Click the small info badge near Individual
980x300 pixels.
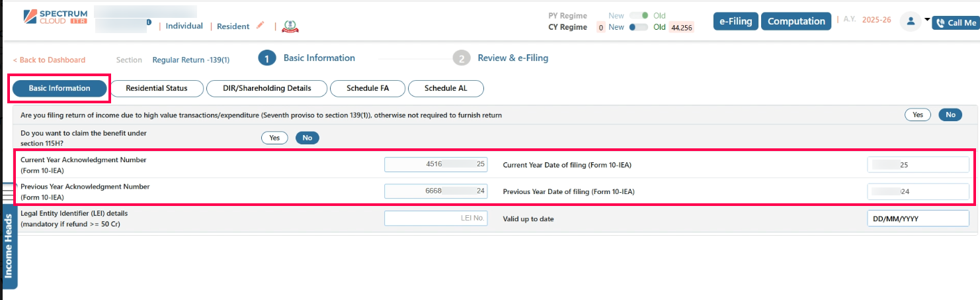click(x=149, y=23)
